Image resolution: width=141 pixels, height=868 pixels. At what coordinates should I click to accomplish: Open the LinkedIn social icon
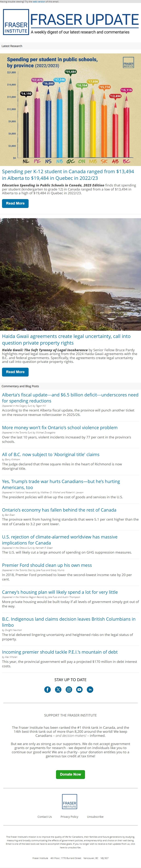pyautogui.click(x=90, y=689)
